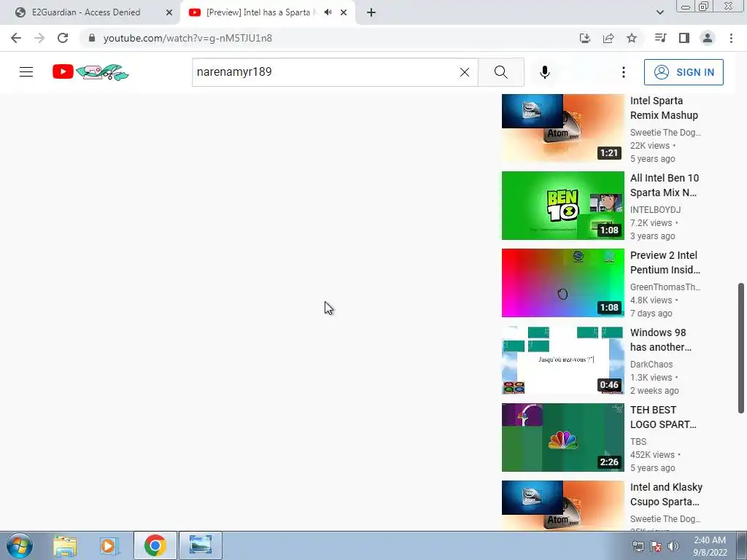The height and width of the screenshot is (560, 747).
Task: Close the YouTube preview tab
Action: coord(344,12)
